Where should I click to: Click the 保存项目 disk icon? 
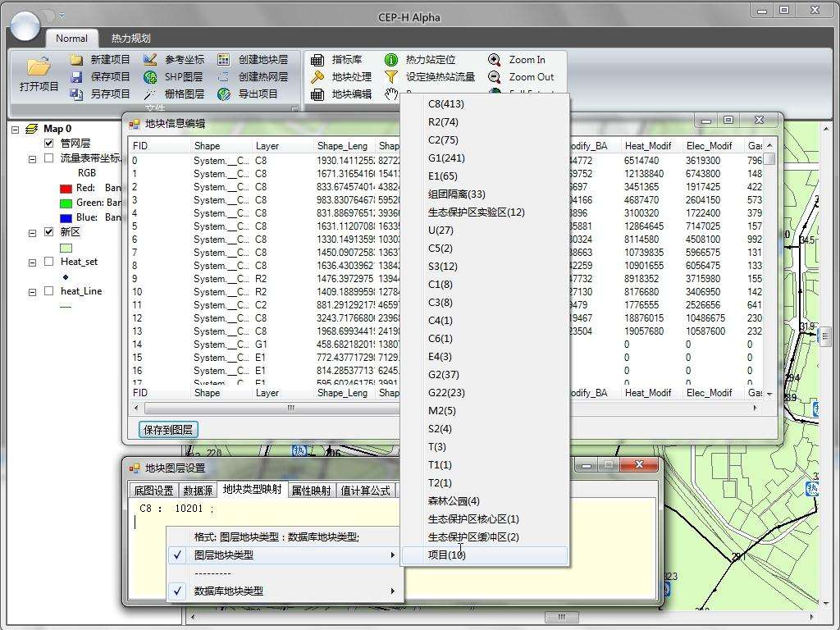76,76
